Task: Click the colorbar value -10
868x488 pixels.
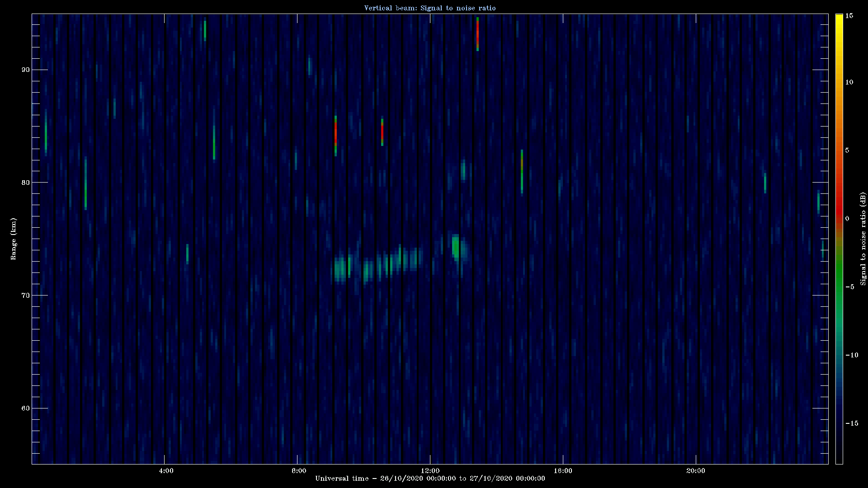Action: click(x=851, y=355)
